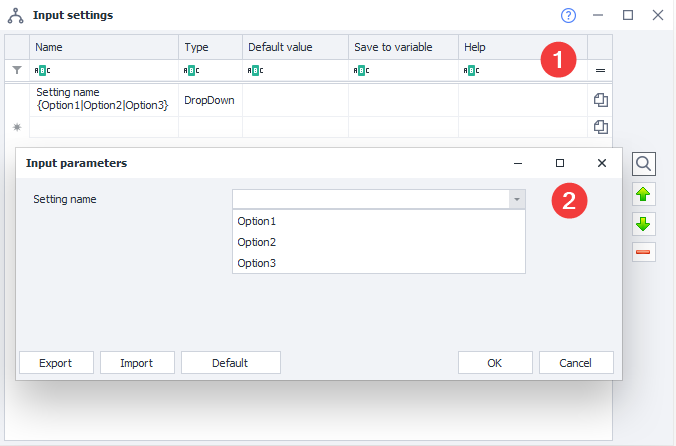Click the funnel filter icon in the filter row
The image size is (676, 446).
pyautogui.click(x=16, y=71)
